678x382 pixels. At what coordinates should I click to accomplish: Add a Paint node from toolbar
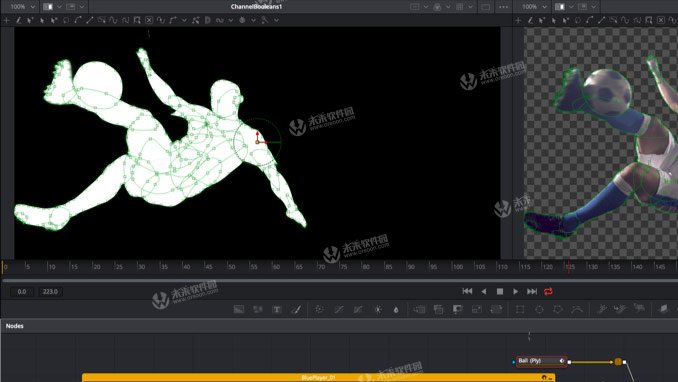(296, 309)
